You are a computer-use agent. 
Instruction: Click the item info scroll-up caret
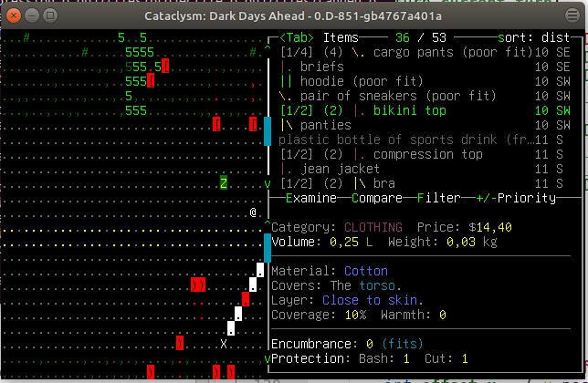click(268, 223)
